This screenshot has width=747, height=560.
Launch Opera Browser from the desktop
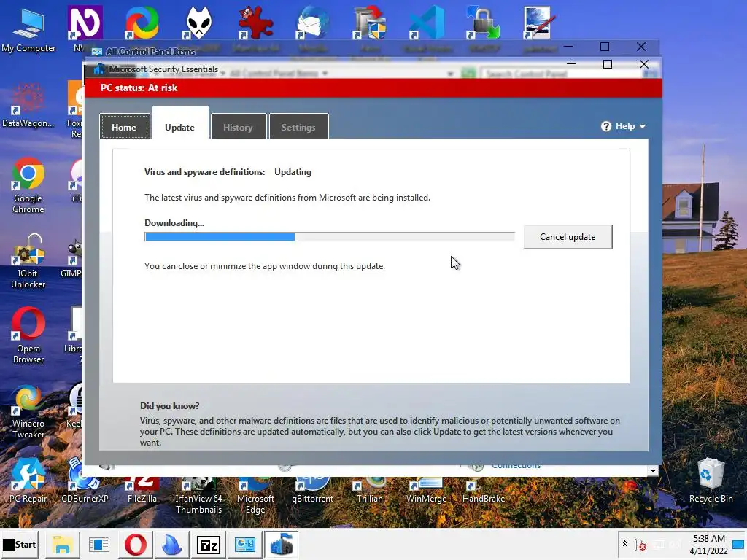[28, 336]
